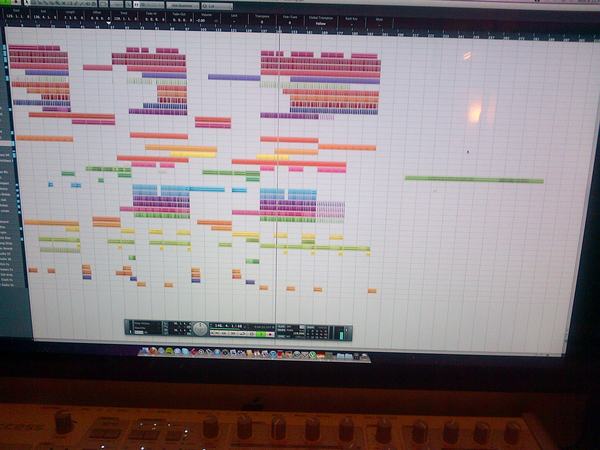600x450 pixels.
Task: Start playback with the green Play button
Action: 261,334
